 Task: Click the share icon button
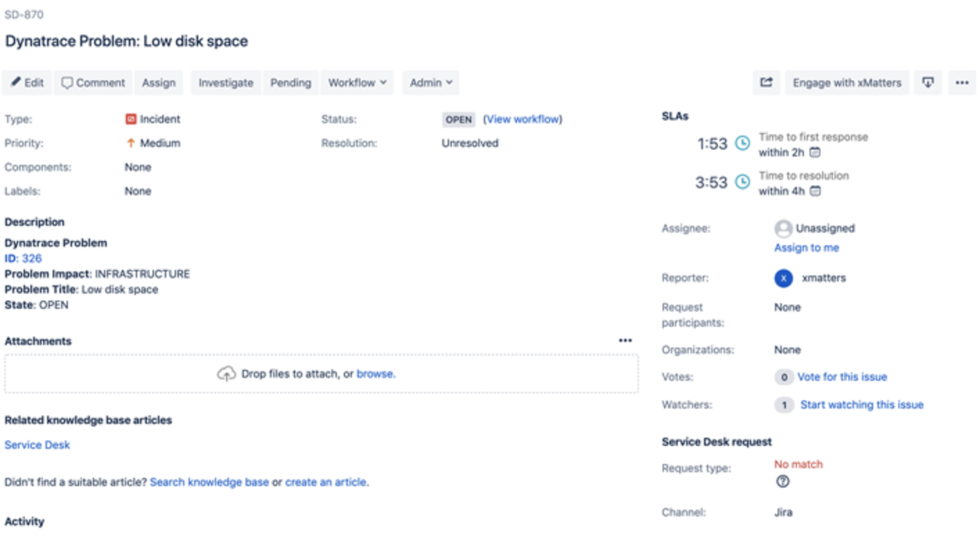click(766, 82)
